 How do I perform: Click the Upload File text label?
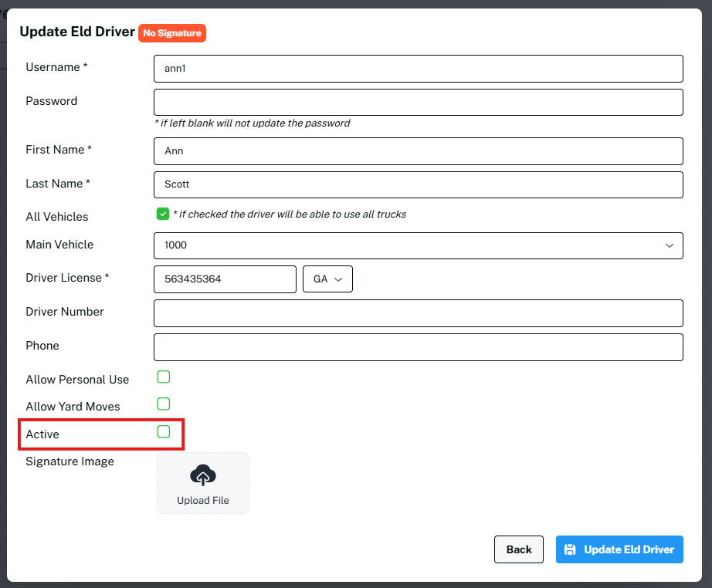click(x=203, y=500)
